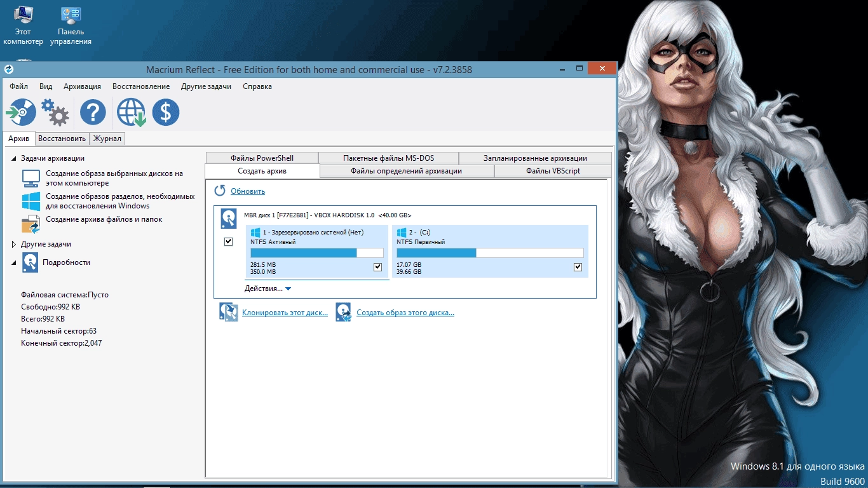Expand the Другие задачи section

(x=14, y=244)
